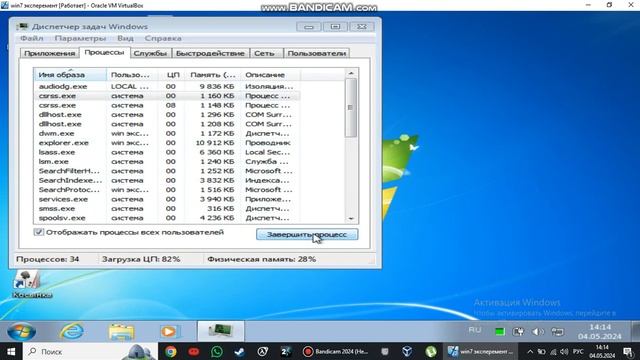Select SearchProtoc... process row
This screenshot has height=360, width=640.
click(167, 190)
